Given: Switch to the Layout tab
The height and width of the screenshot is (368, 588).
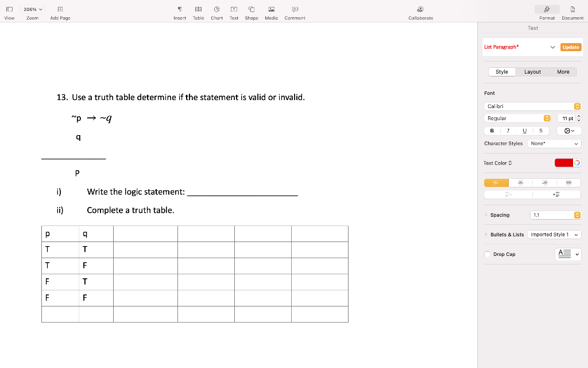Looking at the screenshot, I should tap(532, 71).
